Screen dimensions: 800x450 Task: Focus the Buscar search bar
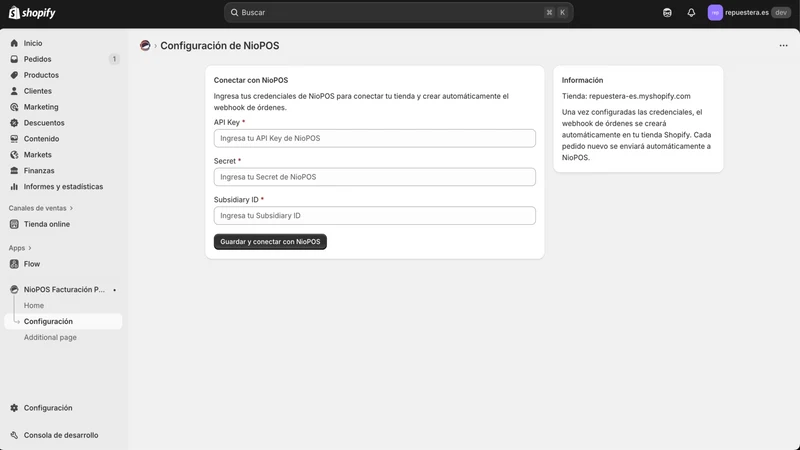coord(398,13)
